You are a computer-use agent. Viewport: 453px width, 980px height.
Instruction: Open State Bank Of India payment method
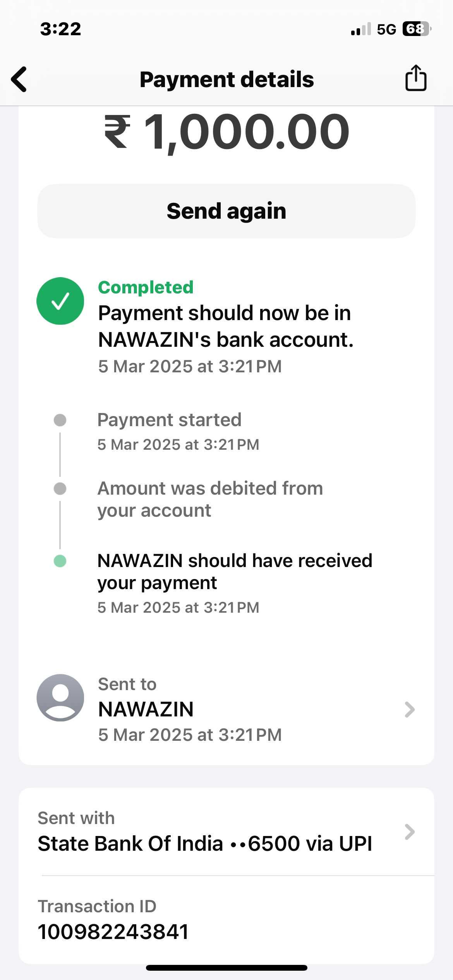coord(205,843)
